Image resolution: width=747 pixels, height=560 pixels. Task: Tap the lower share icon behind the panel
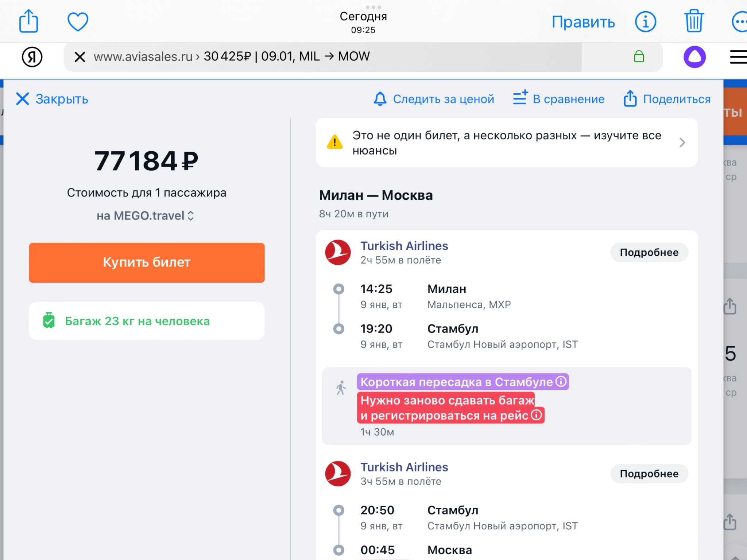(730, 522)
